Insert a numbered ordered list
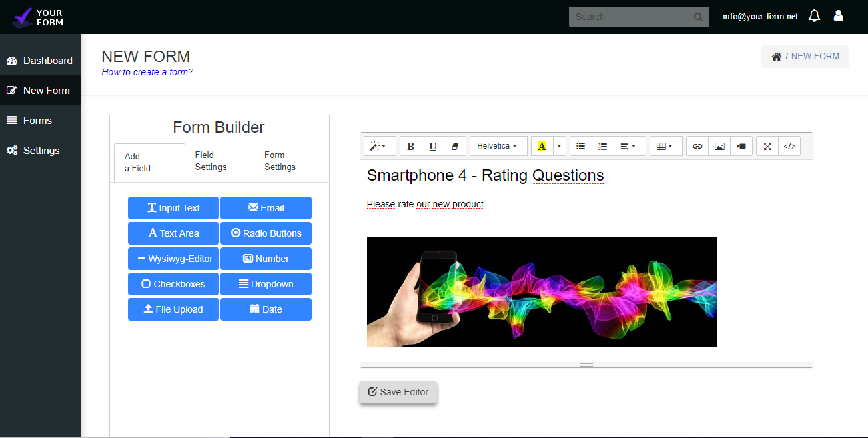 tap(603, 146)
